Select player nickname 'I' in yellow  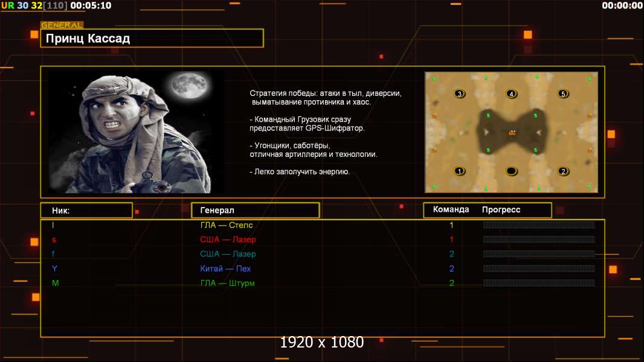pyautogui.click(x=53, y=225)
